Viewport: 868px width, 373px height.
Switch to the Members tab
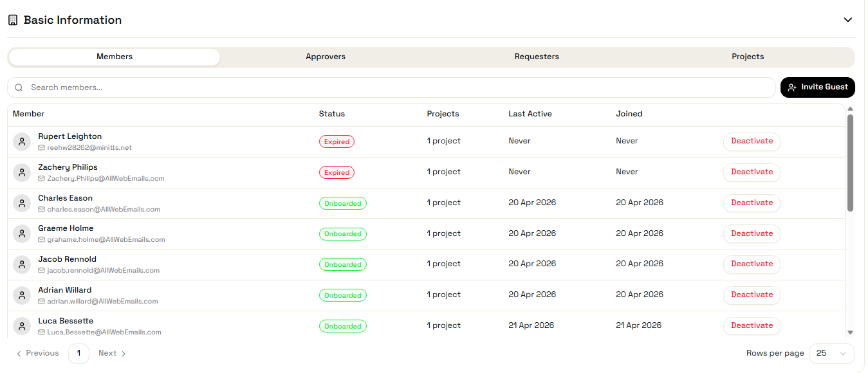tap(115, 57)
